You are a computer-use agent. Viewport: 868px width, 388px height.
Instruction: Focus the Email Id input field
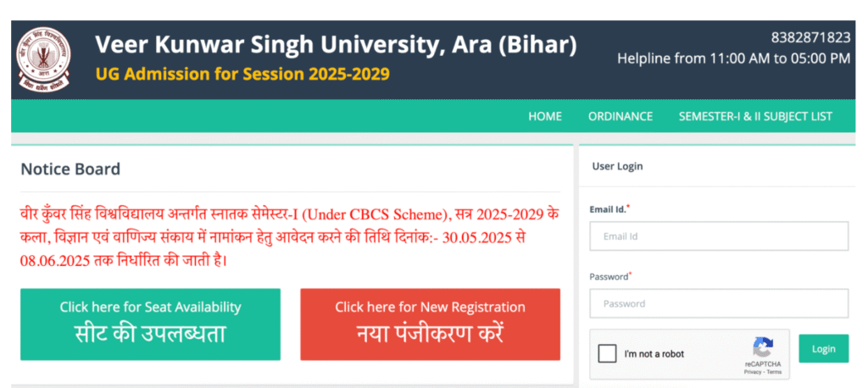(x=719, y=236)
